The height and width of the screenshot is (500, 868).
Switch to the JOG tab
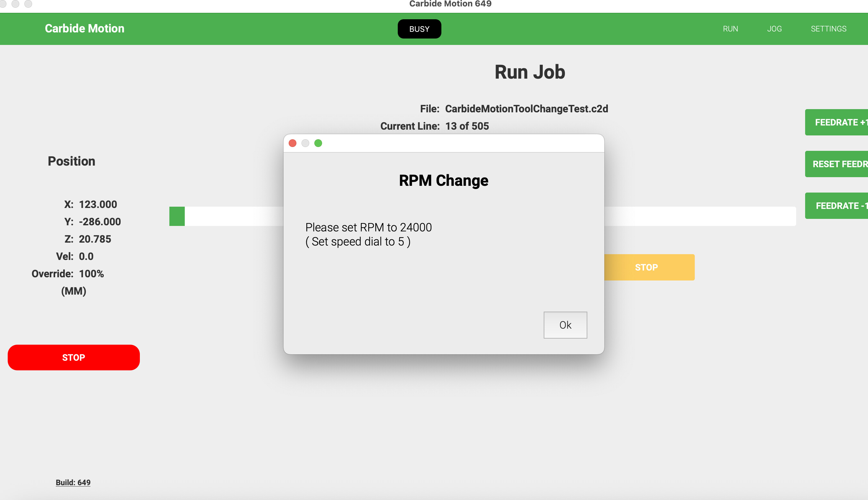(774, 29)
